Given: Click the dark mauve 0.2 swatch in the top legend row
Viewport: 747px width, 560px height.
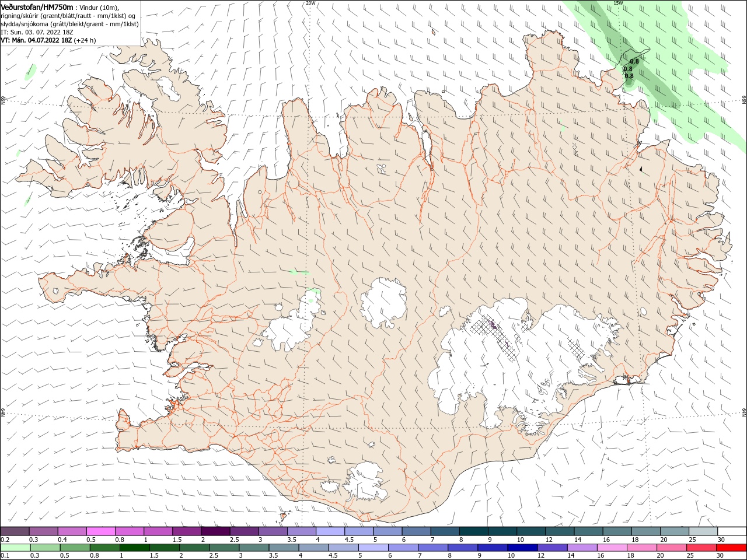Looking at the screenshot, I should (15, 531).
